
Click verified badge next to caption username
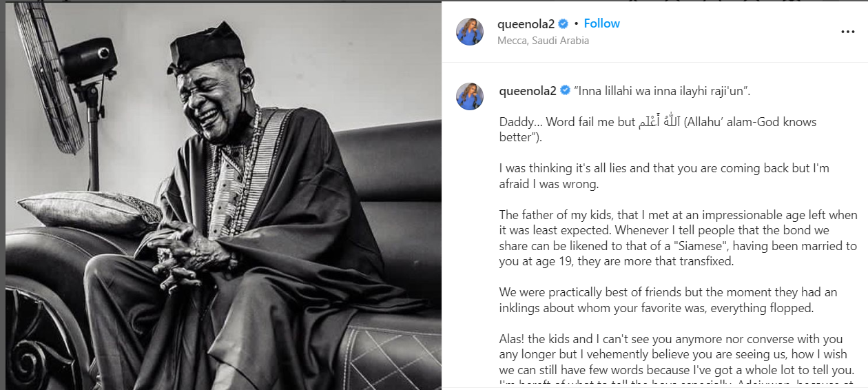click(565, 91)
